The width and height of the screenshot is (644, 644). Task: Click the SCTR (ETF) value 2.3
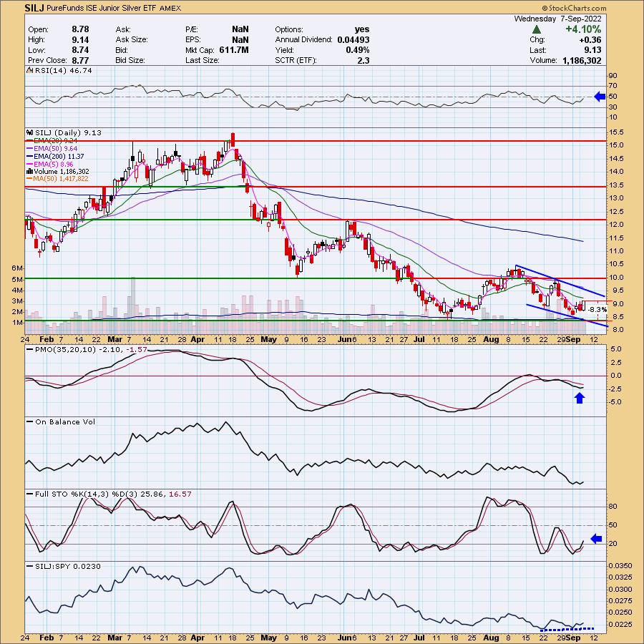click(363, 60)
